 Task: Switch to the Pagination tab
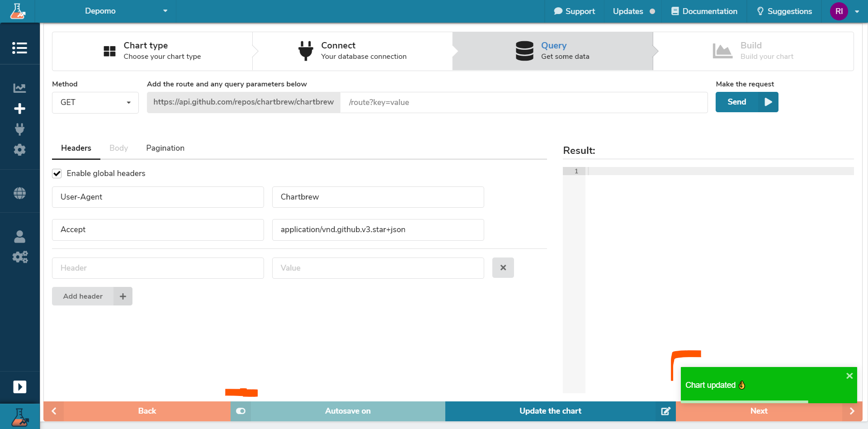coord(165,148)
